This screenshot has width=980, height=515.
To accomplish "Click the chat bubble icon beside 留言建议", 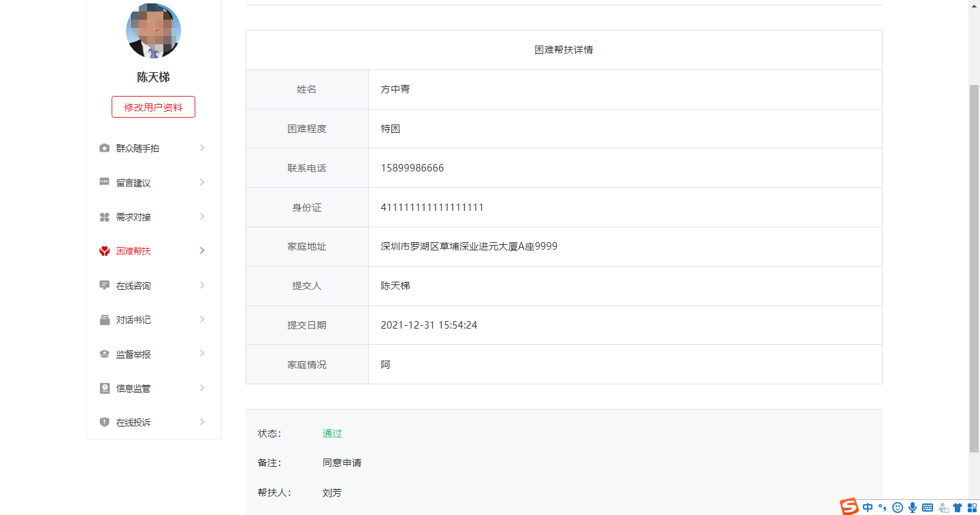I will (104, 182).
